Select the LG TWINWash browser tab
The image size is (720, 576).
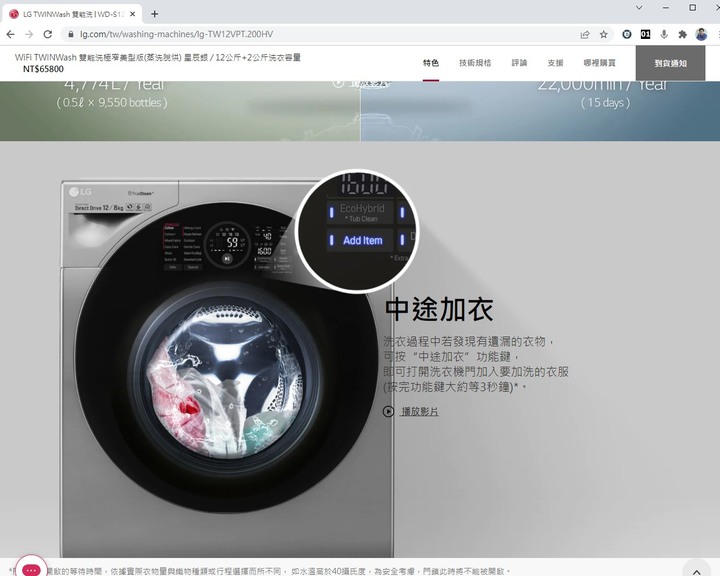(x=72, y=14)
